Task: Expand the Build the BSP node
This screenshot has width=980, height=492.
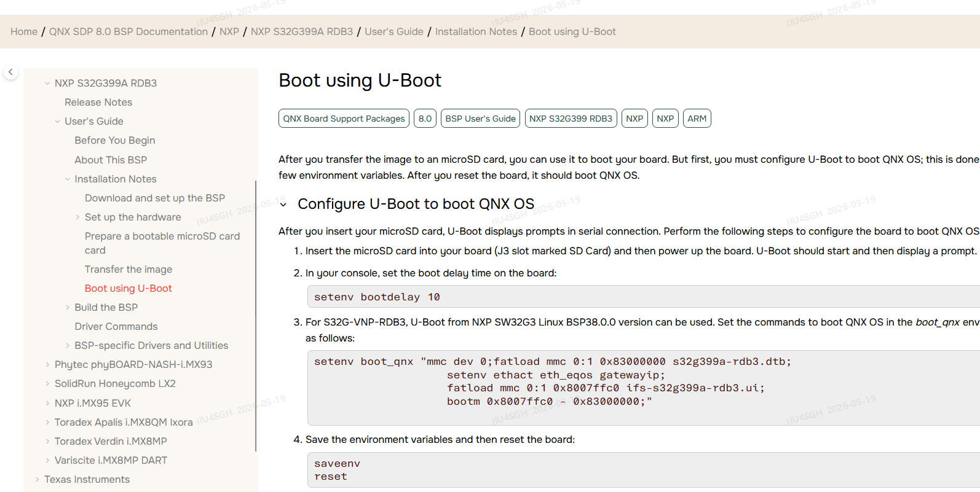Action: 68,308
